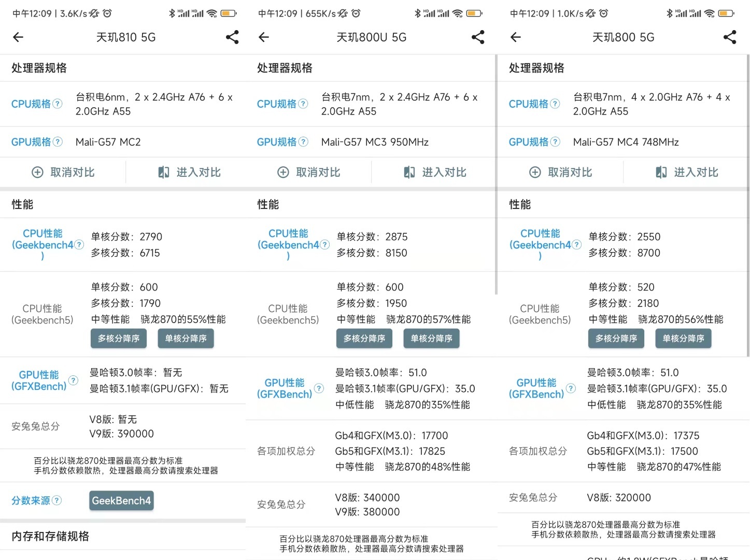Open GFXBench help icon on 天玑800 panel
The height and width of the screenshot is (560, 750).
(x=571, y=388)
